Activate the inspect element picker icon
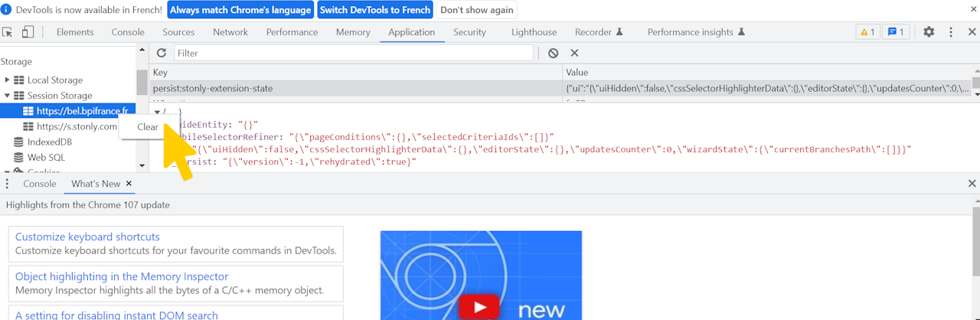This screenshot has width=980, height=320. coord(8,32)
